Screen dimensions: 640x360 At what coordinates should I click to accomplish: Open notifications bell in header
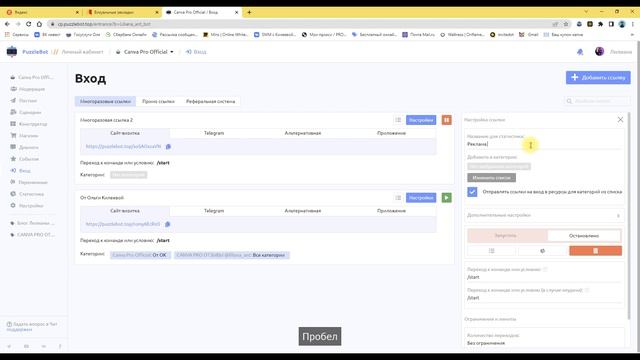pyautogui.click(x=580, y=52)
